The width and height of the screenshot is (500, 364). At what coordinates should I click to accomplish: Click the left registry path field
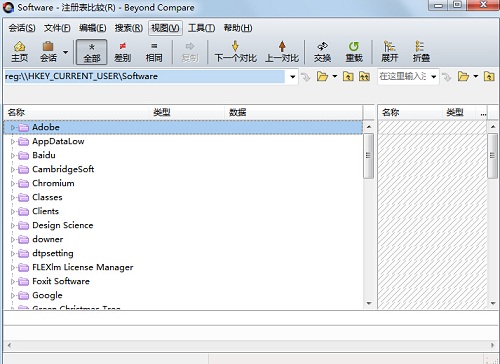click(145, 76)
